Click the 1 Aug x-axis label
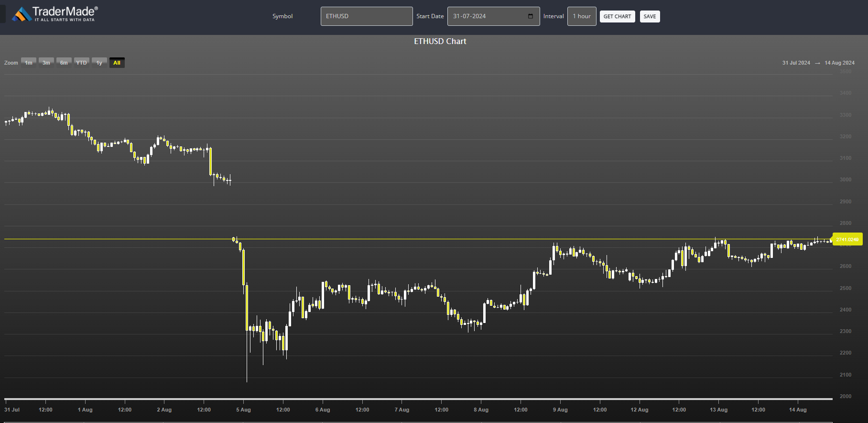 (x=85, y=410)
